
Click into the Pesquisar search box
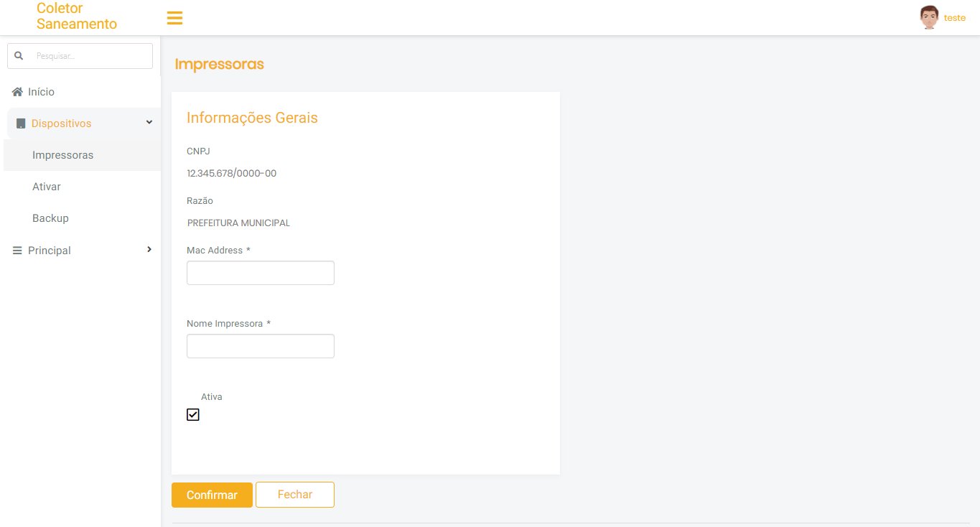pyautogui.click(x=90, y=55)
